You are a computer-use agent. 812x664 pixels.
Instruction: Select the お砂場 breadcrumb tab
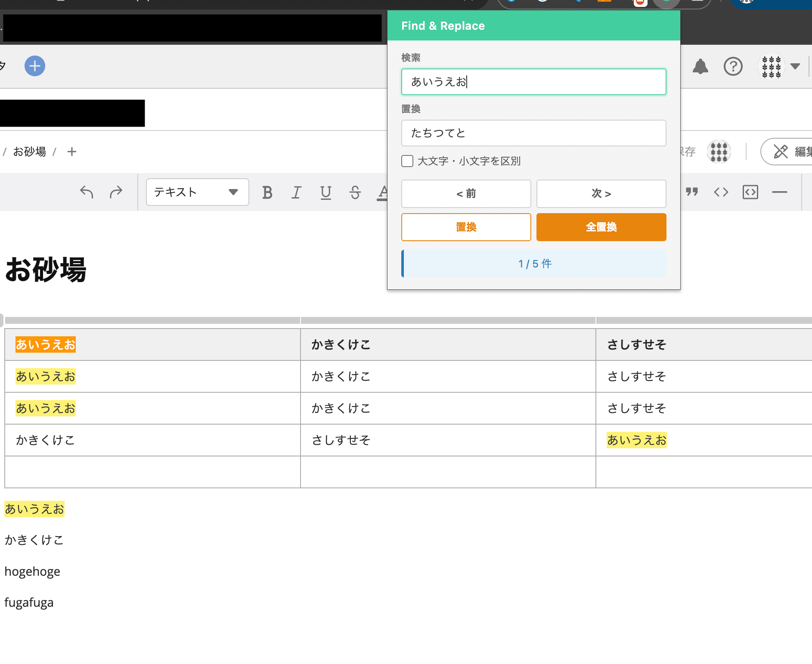[28, 152]
